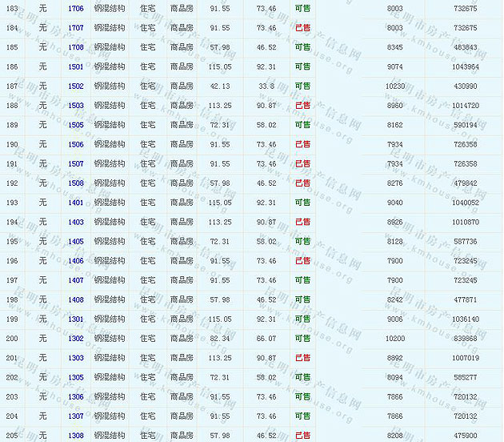Select room 1502 link
The height and width of the screenshot is (442, 504).
click(76, 86)
